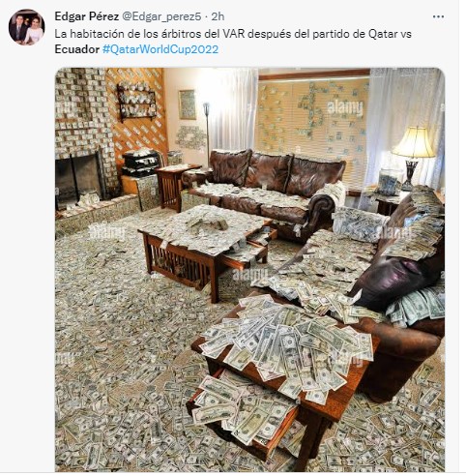The image size is (466, 476).
Task: Click the fireplace in the attached photo
Action: (79, 179)
